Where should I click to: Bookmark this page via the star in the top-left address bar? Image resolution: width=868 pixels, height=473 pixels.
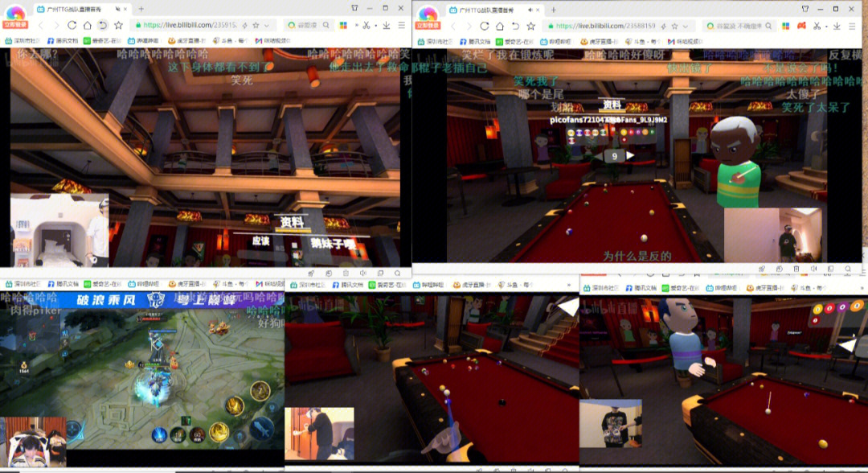[x=256, y=25]
